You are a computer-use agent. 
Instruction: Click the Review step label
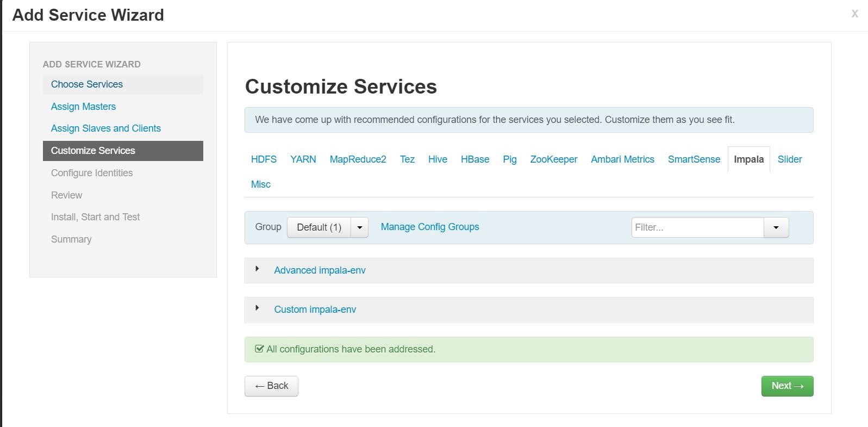[x=66, y=195]
